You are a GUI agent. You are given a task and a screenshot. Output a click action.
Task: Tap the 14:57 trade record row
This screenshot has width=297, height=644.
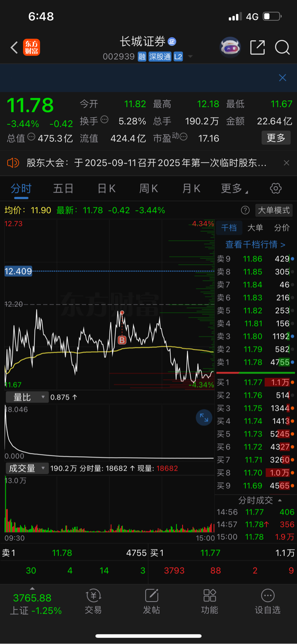pyautogui.click(x=255, y=524)
